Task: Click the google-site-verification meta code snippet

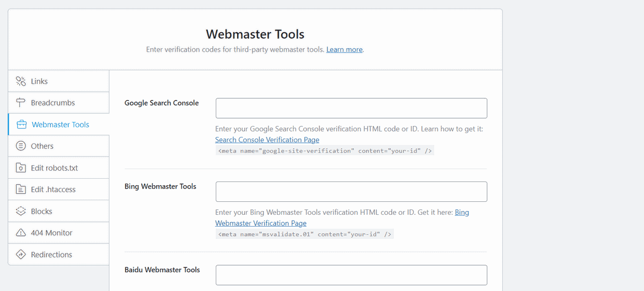Action: (x=325, y=151)
